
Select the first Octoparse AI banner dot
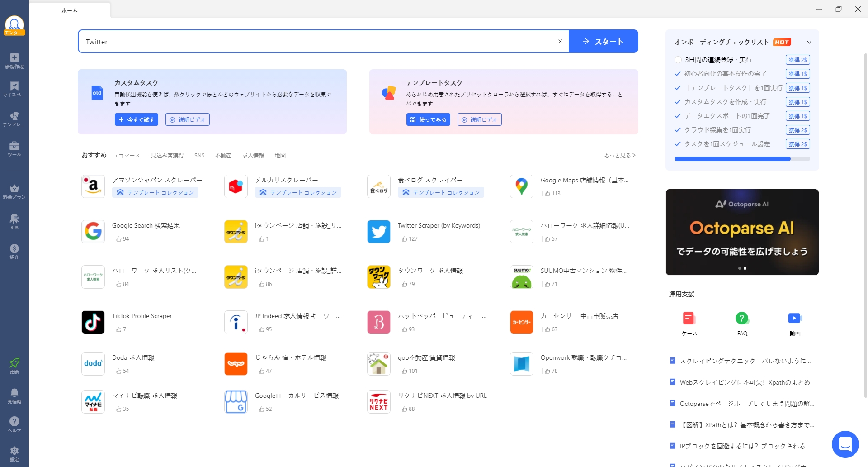click(740, 268)
